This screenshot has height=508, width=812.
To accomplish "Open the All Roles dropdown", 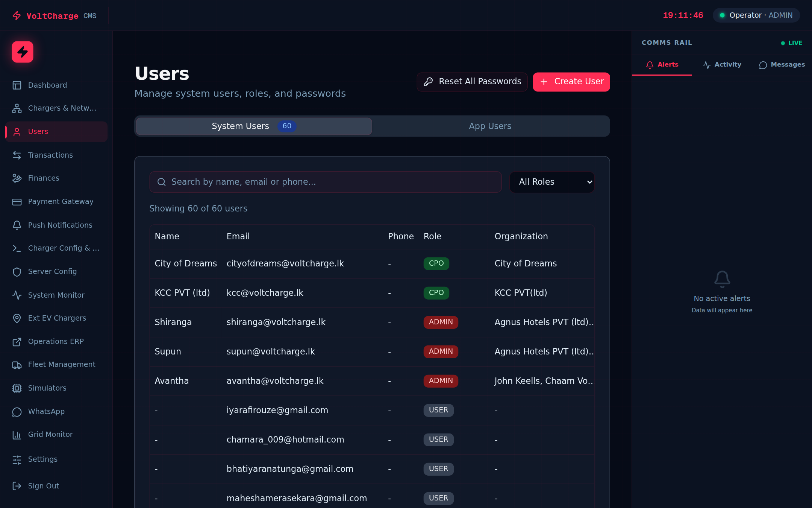I will pos(551,182).
